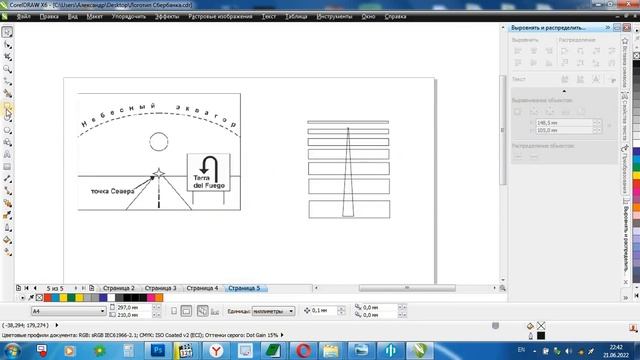Open the Упорядочить menu

coord(129,16)
